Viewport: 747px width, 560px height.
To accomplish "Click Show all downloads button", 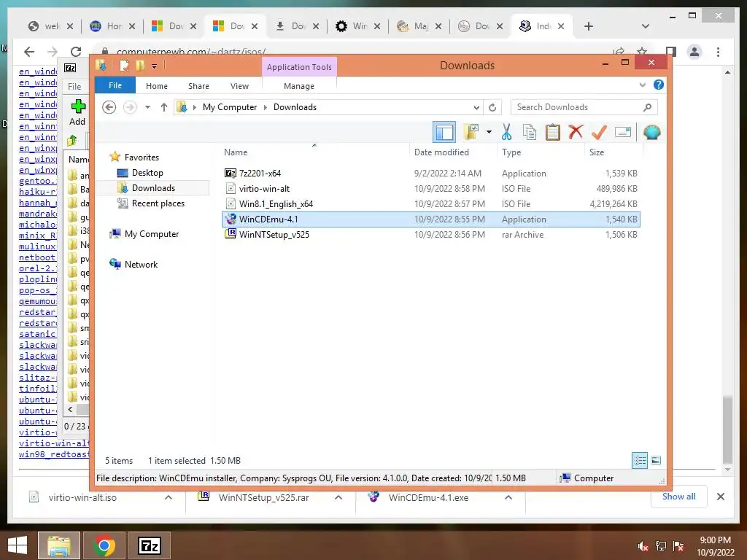I will pyautogui.click(x=679, y=497).
